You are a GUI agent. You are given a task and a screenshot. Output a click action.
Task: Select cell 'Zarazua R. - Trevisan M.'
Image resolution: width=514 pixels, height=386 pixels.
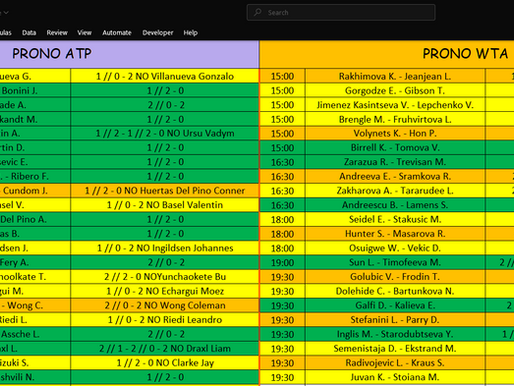(395, 162)
